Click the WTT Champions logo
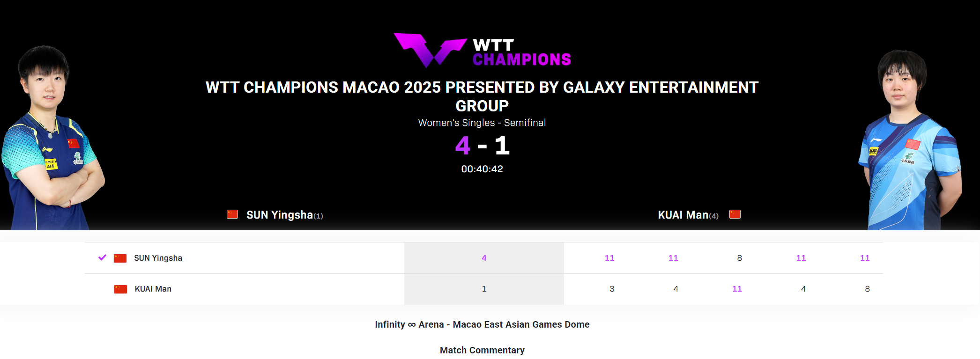 482,51
